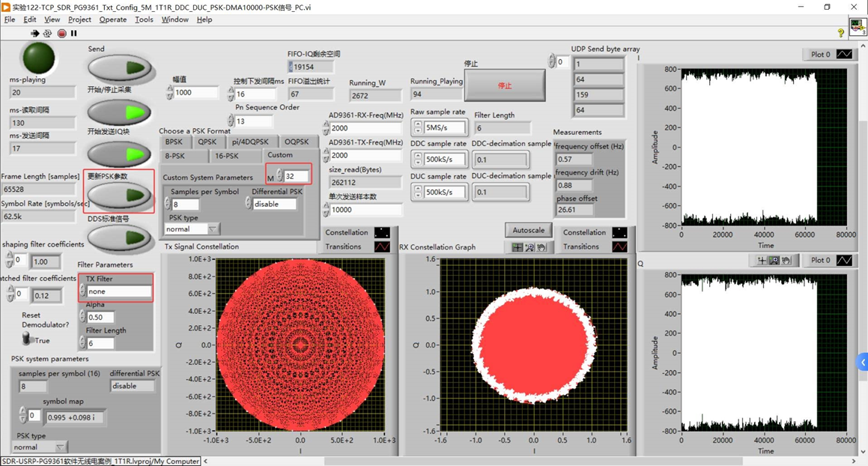The width and height of the screenshot is (868, 466).
Task: Click the RX Constellation plot legend icon
Action: (x=619, y=233)
